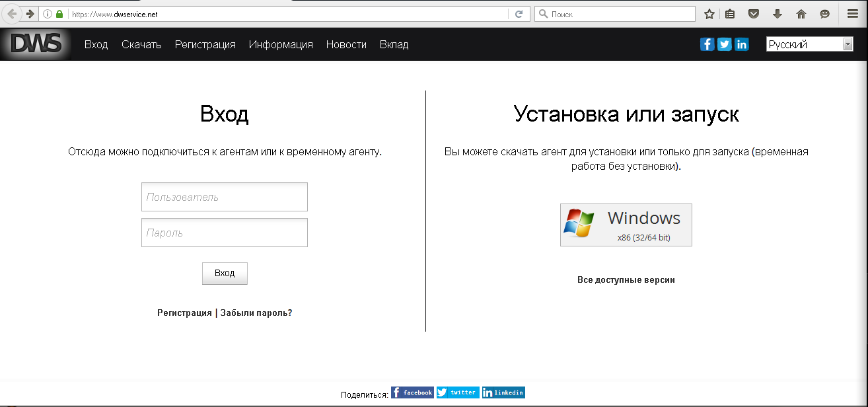
Task: Click the magnifier icon in the search box
Action: point(543,14)
